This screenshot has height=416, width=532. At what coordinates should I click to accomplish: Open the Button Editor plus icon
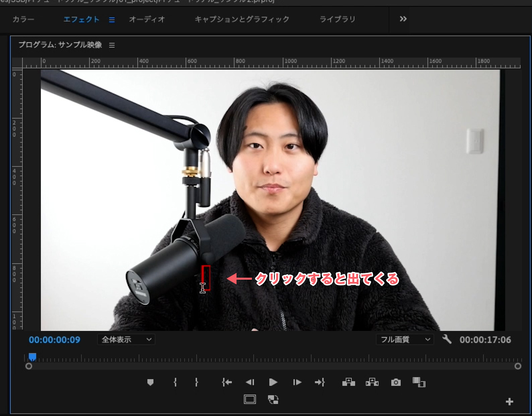pyautogui.click(x=509, y=402)
